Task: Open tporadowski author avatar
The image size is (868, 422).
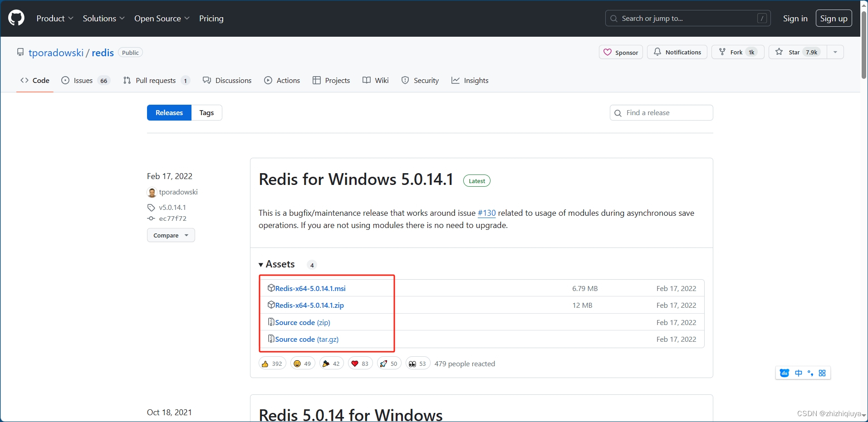Action: click(x=152, y=193)
